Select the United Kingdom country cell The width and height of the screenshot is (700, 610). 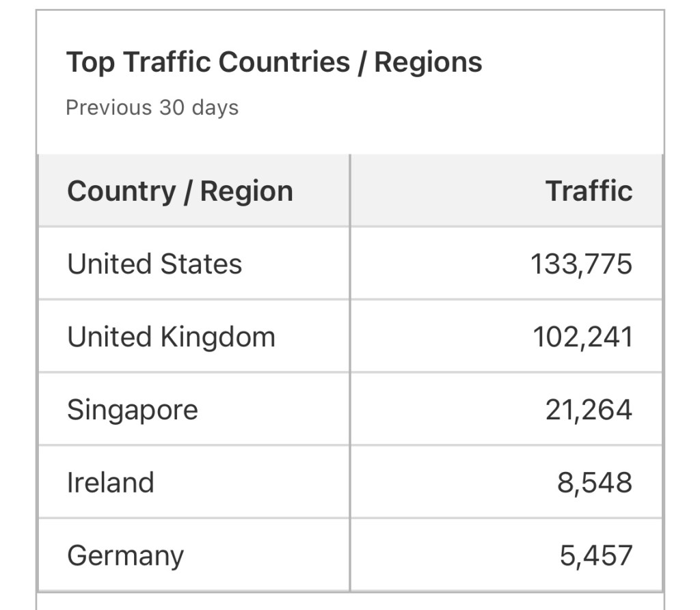pyautogui.click(x=171, y=337)
